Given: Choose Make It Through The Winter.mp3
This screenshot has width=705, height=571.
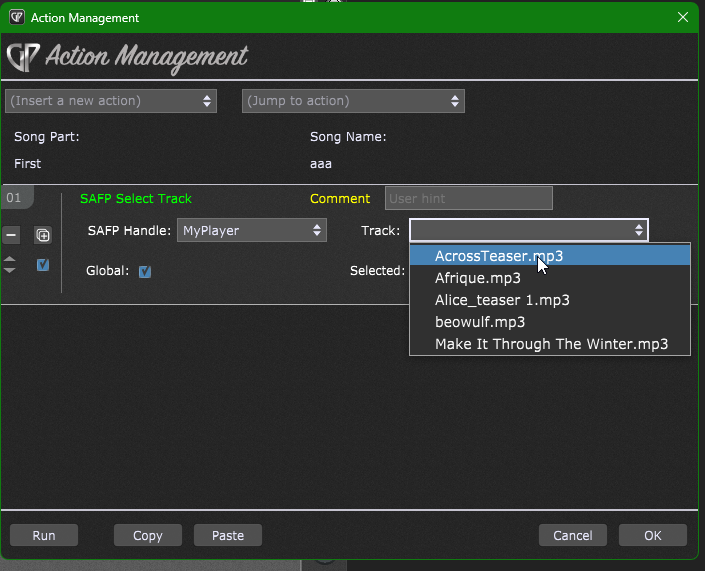Looking at the screenshot, I should pos(549,344).
